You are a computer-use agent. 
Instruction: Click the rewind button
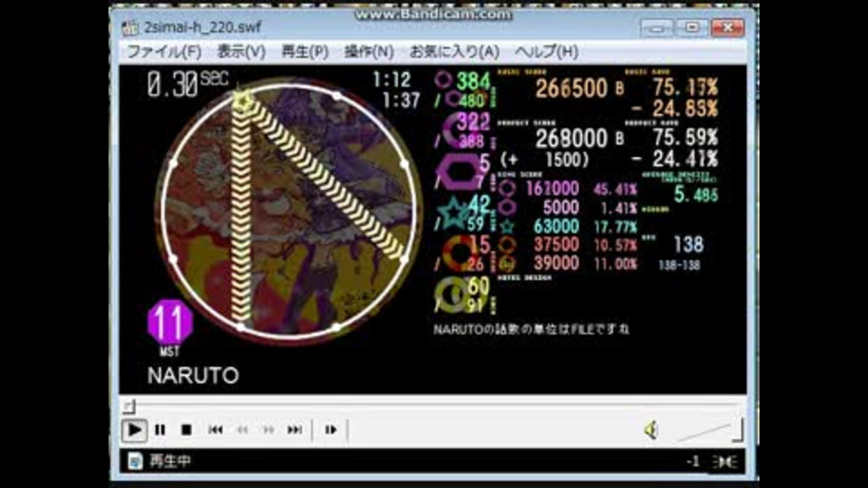[x=242, y=430]
